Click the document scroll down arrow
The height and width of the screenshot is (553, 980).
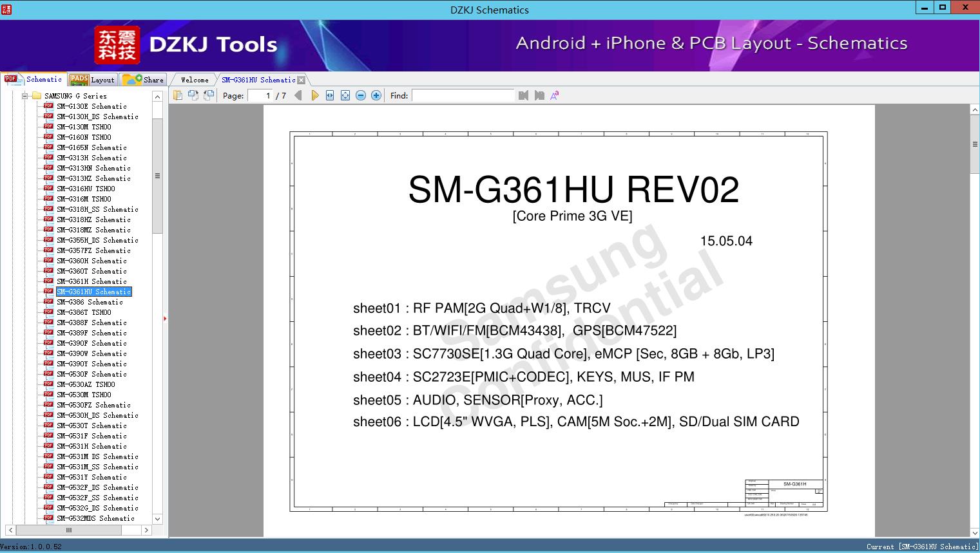pos(975,532)
